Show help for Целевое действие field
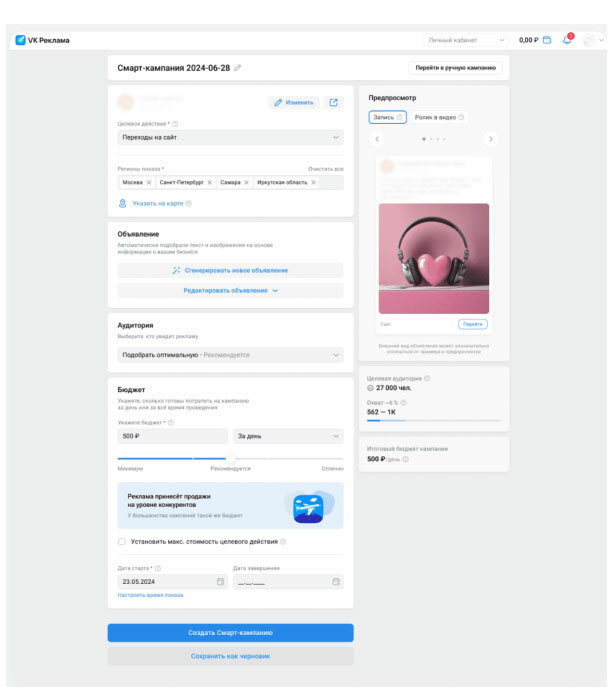 175,124
